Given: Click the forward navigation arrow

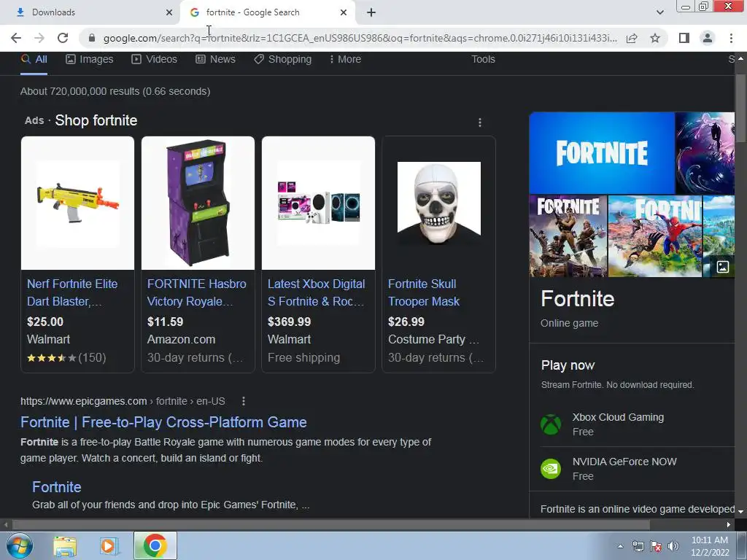Looking at the screenshot, I should tap(39, 38).
